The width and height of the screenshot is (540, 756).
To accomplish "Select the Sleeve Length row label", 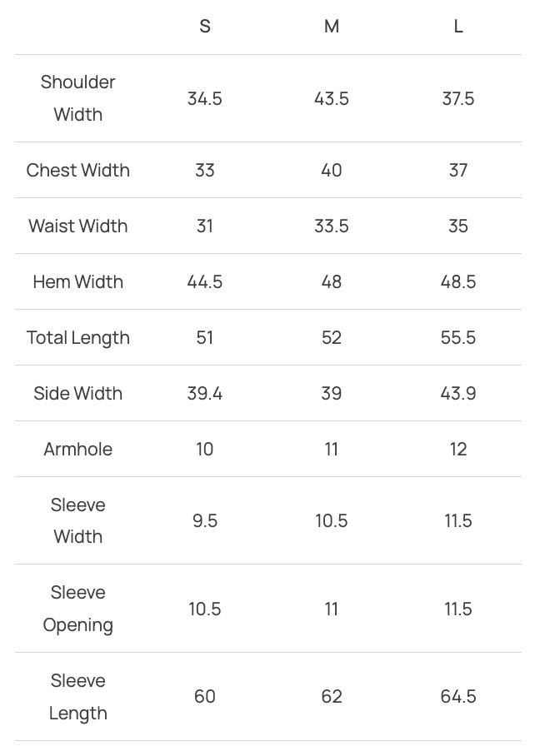I will click(78, 696).
